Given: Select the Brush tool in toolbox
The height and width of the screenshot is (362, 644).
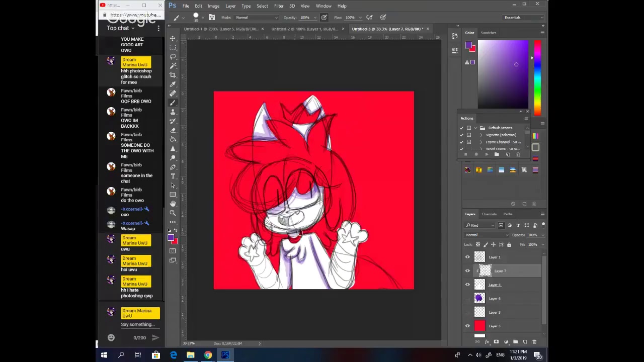Looking at the screenshot, I should [173, 103].
